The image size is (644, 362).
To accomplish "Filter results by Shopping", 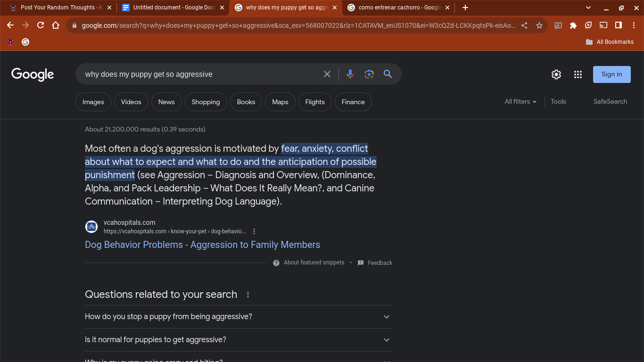I will [206, 102].
